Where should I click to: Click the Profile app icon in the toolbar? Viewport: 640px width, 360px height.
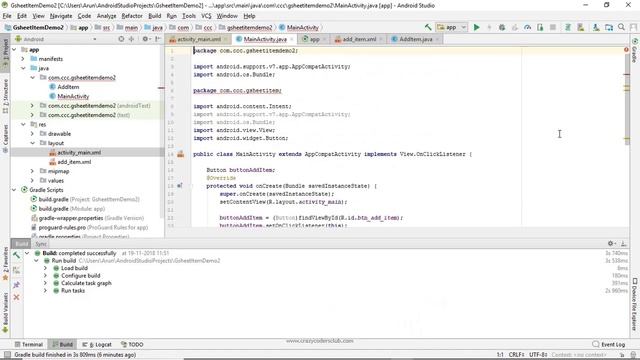tap(527, 27)
